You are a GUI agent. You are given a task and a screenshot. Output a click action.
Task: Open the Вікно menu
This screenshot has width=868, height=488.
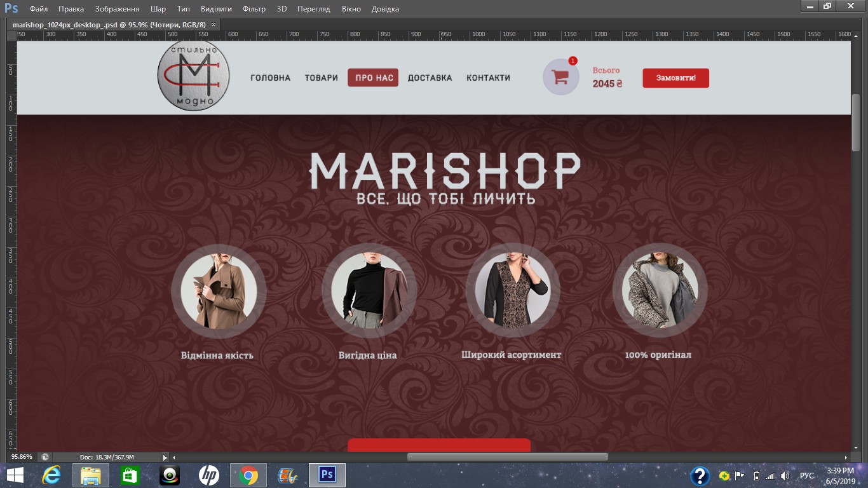tap(351, 9)
